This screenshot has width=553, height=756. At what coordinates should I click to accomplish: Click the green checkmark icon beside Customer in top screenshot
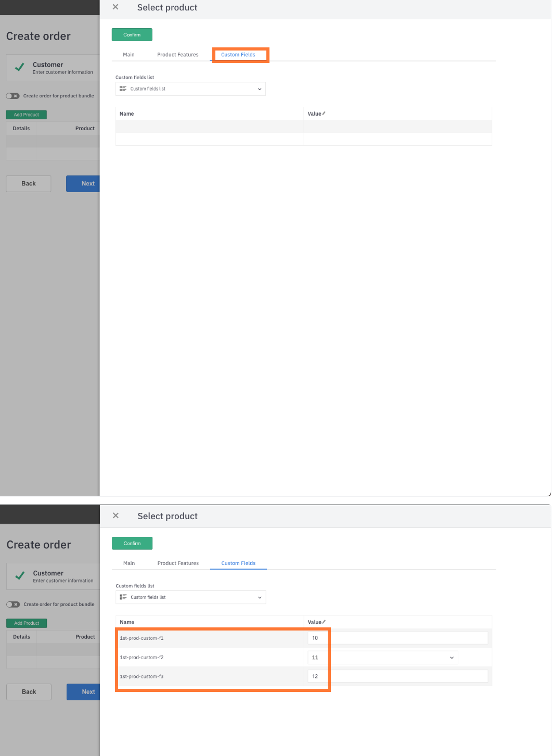pos(20,68)
